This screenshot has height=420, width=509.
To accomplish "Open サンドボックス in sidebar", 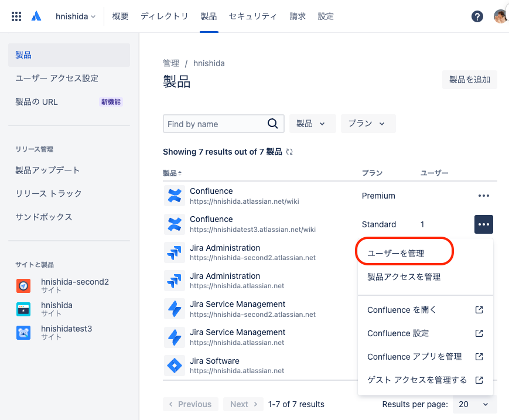I will [x=69, y=217].
